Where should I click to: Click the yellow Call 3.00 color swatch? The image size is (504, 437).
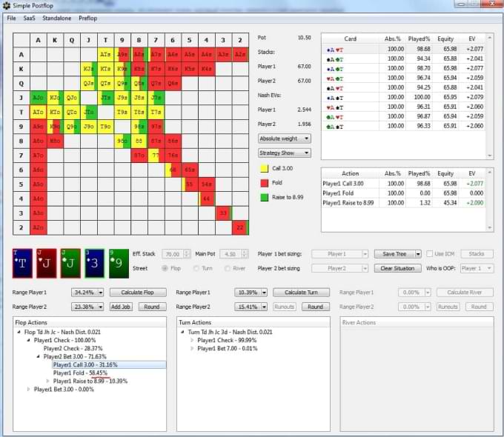(x=263, y=168)
